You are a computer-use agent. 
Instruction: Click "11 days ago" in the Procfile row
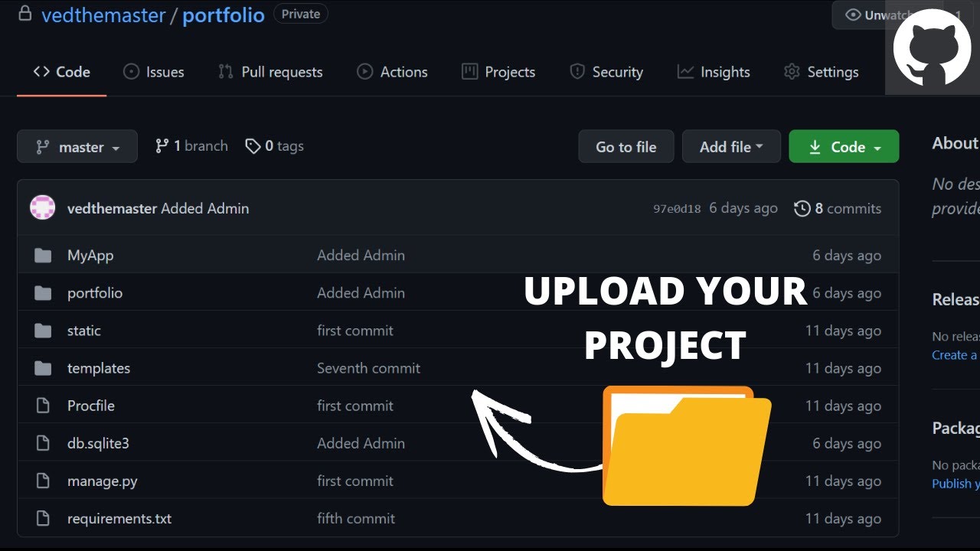843,406
